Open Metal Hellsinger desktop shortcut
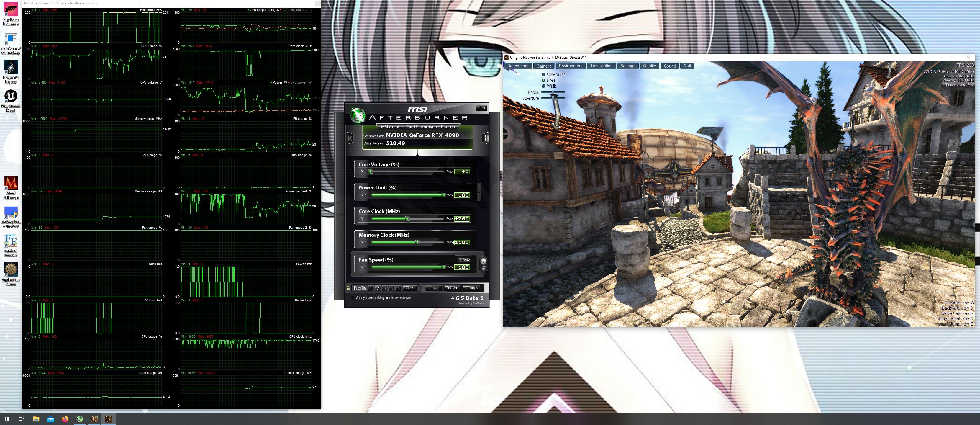The image size is (980, 425). (x=11, y=188)
